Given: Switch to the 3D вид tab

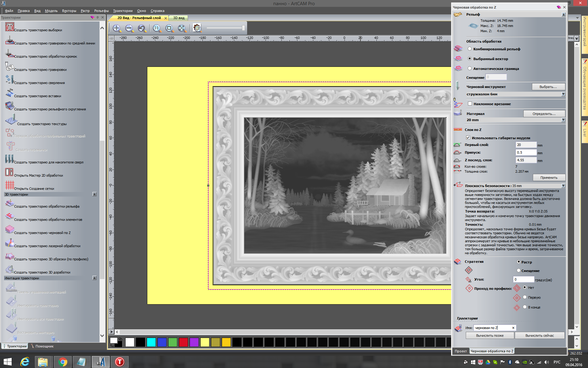Looking at the screenshot, I should pos(179,18).
